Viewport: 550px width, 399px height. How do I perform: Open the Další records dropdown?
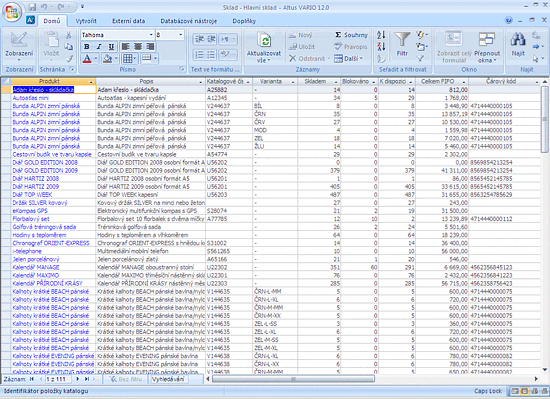pyautogui.click(x=349, y=58)
